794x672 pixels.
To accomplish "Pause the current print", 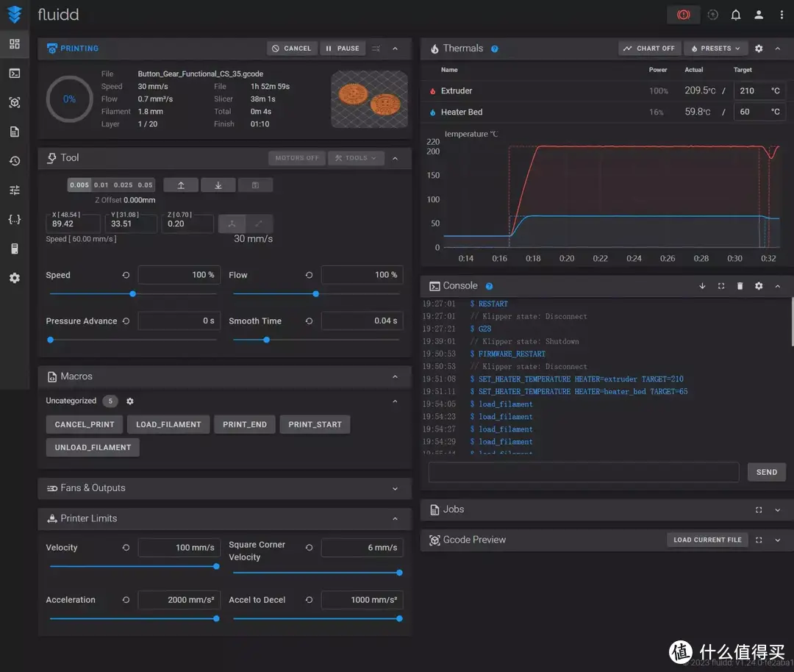I will pos(343,49).
